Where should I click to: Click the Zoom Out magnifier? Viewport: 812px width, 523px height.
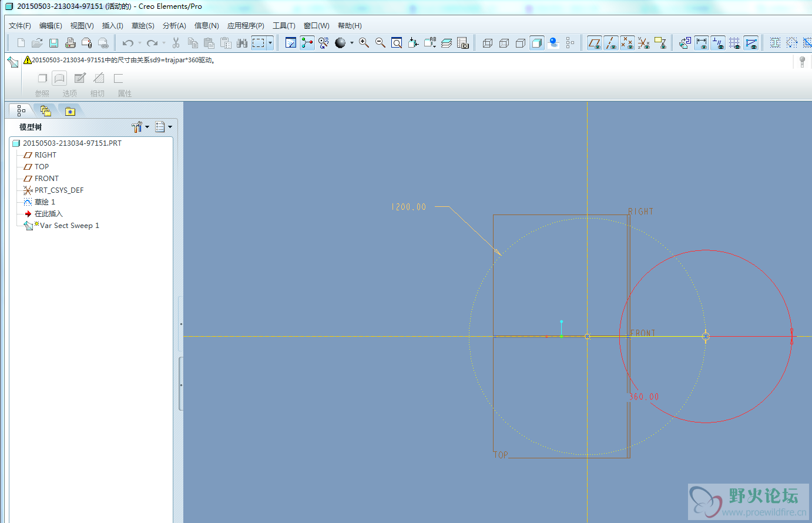coord(380,43)
